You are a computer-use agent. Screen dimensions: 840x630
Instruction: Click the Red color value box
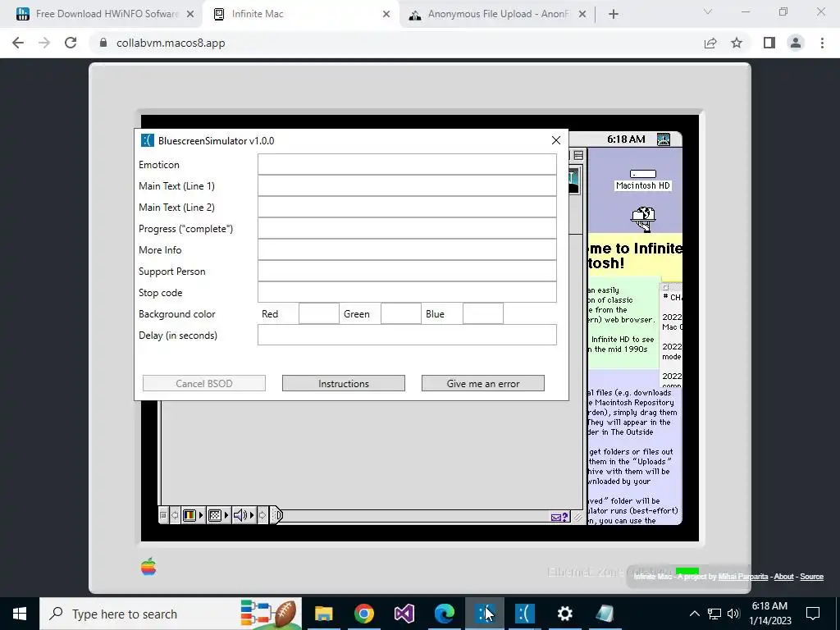319,314
